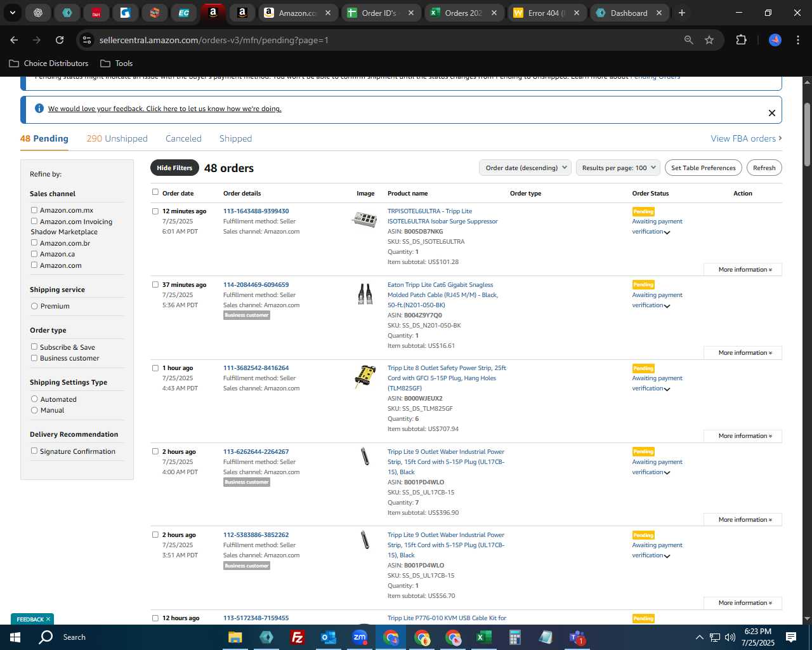The height and width of the screenshot is (650, 812).
Task: Click the Hide Filters button
Action: 174,168
